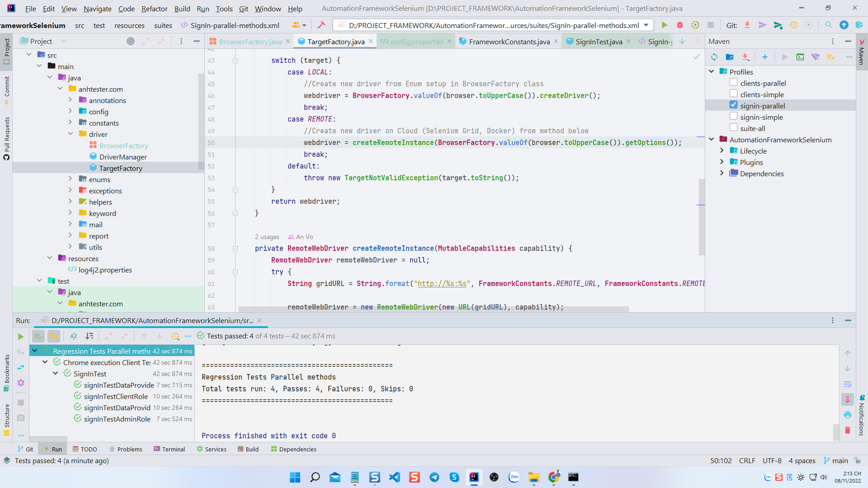Open Commit tool window
The width and height of the screenshot is (868, 488).
[x=6, y=90]
